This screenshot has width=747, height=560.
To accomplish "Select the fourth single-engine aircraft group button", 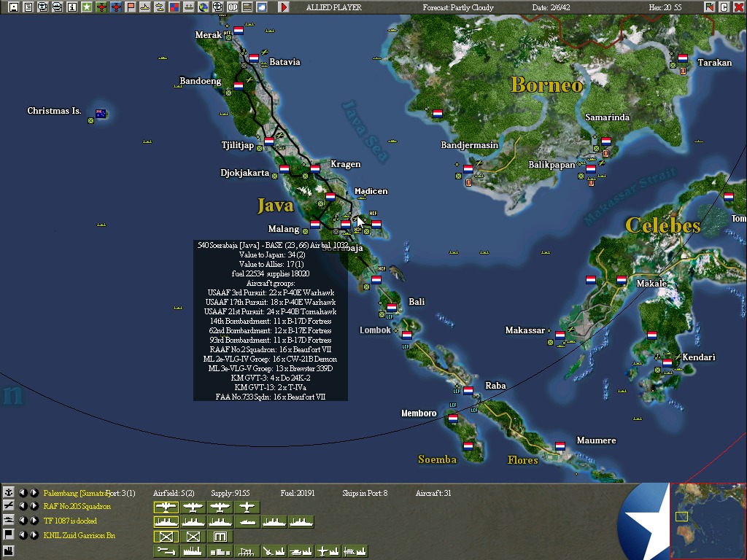I will (x=247, y=507).
